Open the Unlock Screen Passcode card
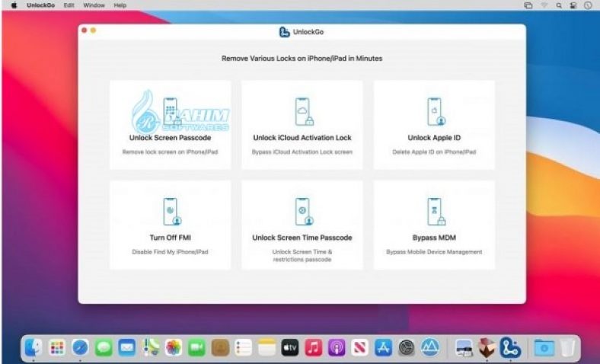The image size is (600, 364). tap(171, 125)
